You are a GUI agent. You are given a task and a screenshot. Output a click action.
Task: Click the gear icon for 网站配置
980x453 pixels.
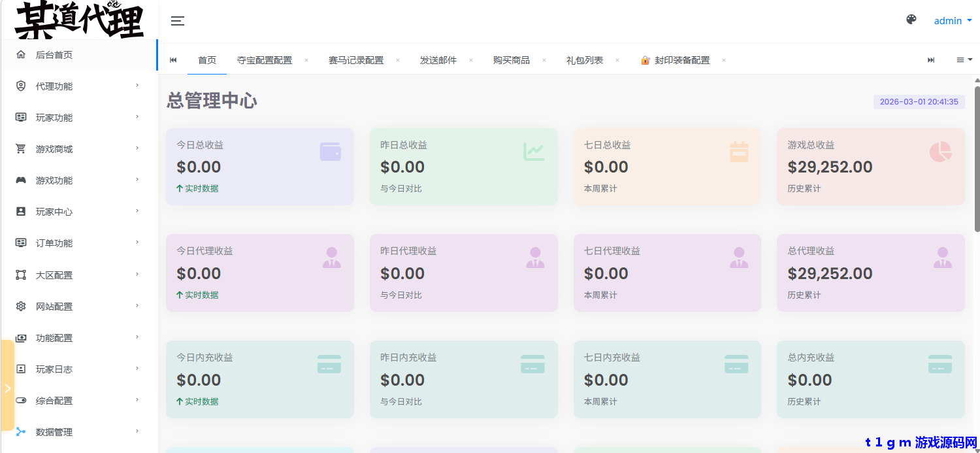[21, 307]
